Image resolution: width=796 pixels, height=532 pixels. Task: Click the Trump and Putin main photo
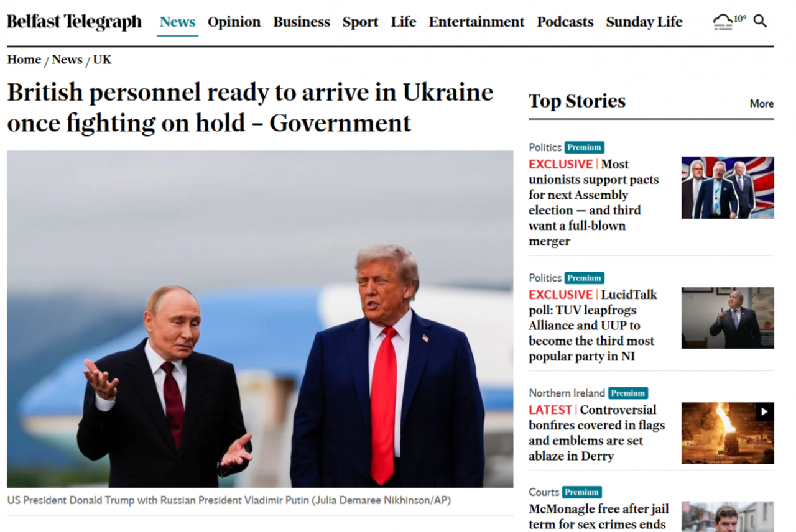[260, 319]
